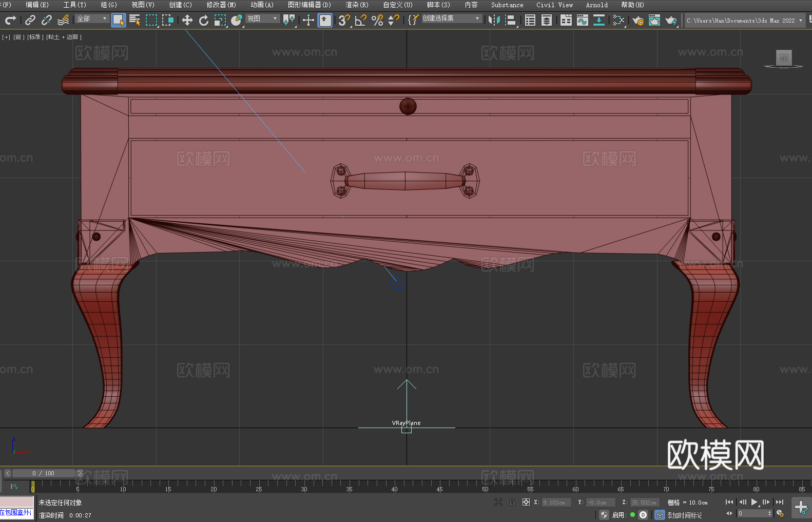The image size is (812, 522).
Task: Activate the Select and Rotate tool
Action: click(204, 20)
